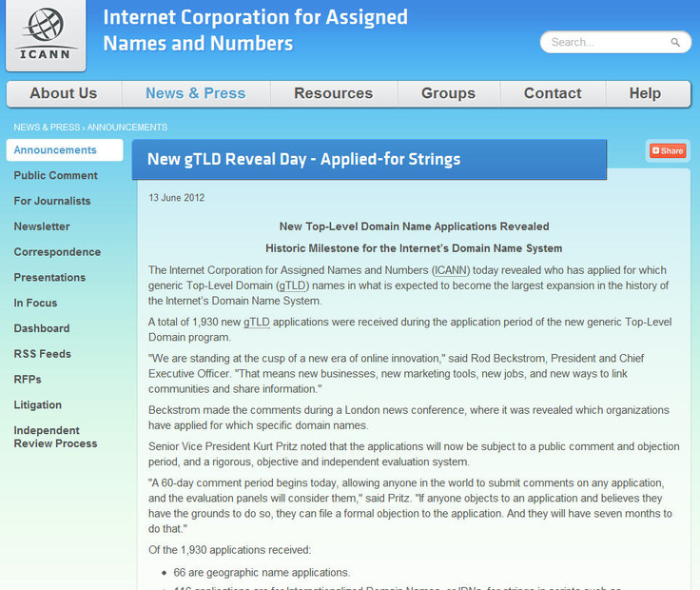Image resolution: width=700 pixels, height=590 pixels.
Task: Open the News & Press menu
Action: [196, 93]
